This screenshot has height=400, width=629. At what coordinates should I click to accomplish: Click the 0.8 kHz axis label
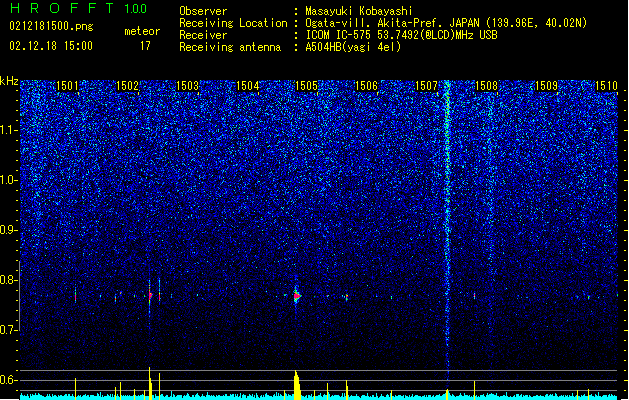pos(8,280)
